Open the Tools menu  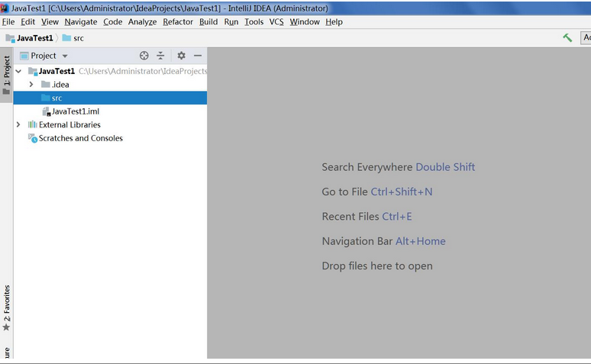click(254, 22)
